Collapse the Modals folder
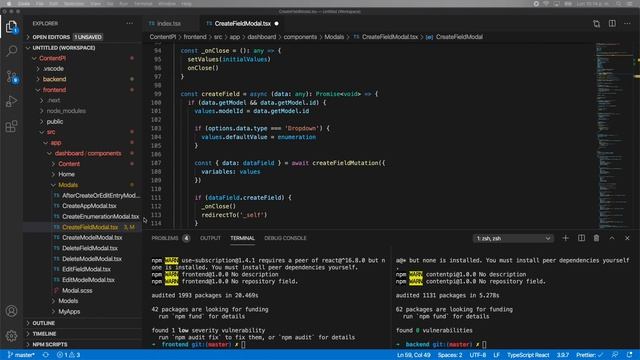640x360 pixels. coord(82,185)
